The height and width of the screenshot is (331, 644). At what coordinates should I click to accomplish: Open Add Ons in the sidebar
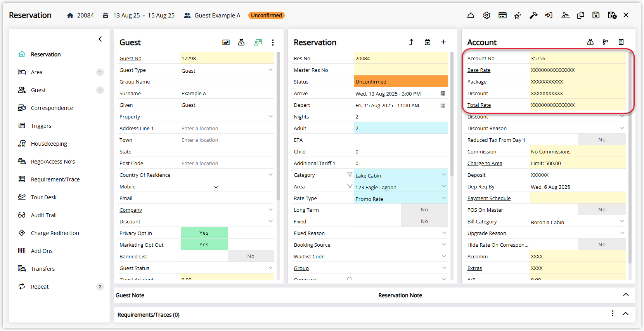[x=42, y=251]
